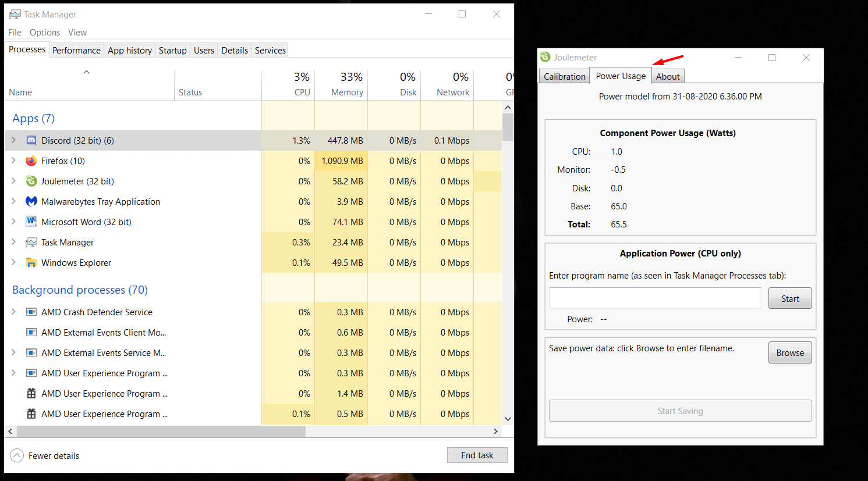This screenshot has width=868, height=481.
Task: Click the Fewer details up-arrow icon
Action: [17, 455]
